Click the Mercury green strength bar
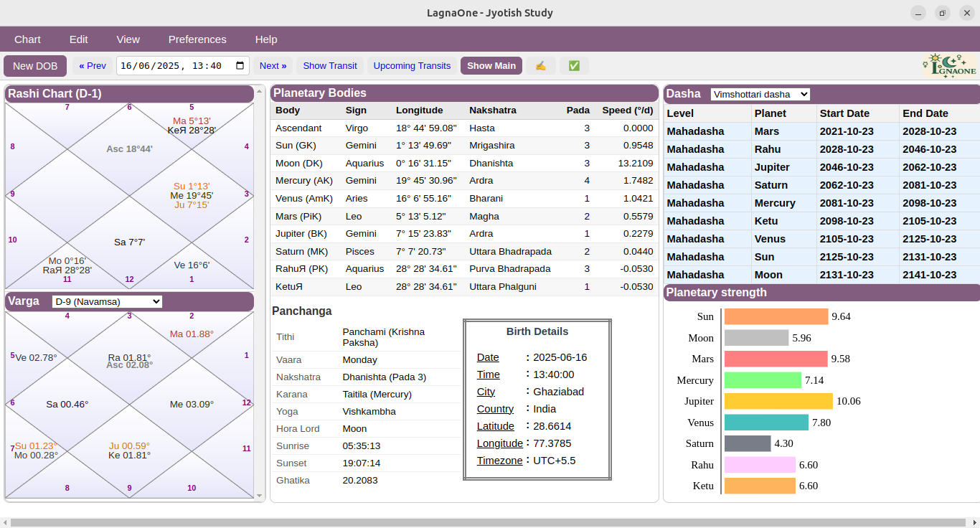Image resolution: width=980 pixels, height=528 pixels. (763, 380)
